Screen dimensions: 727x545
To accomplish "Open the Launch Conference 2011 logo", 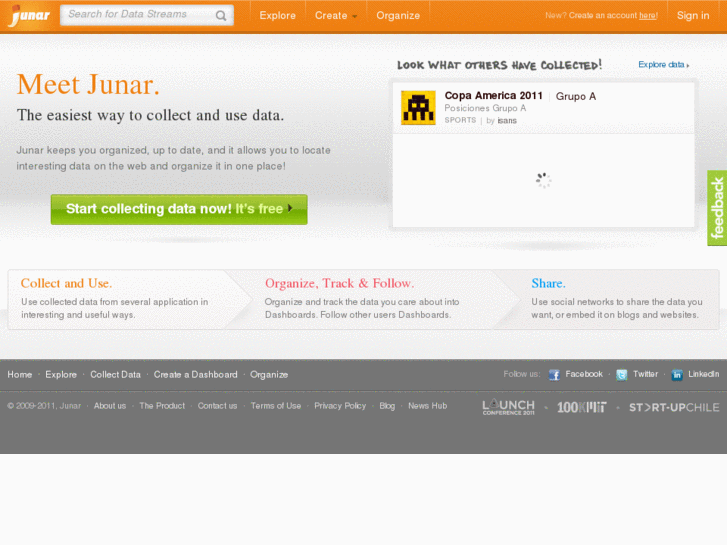I will 509,407.
